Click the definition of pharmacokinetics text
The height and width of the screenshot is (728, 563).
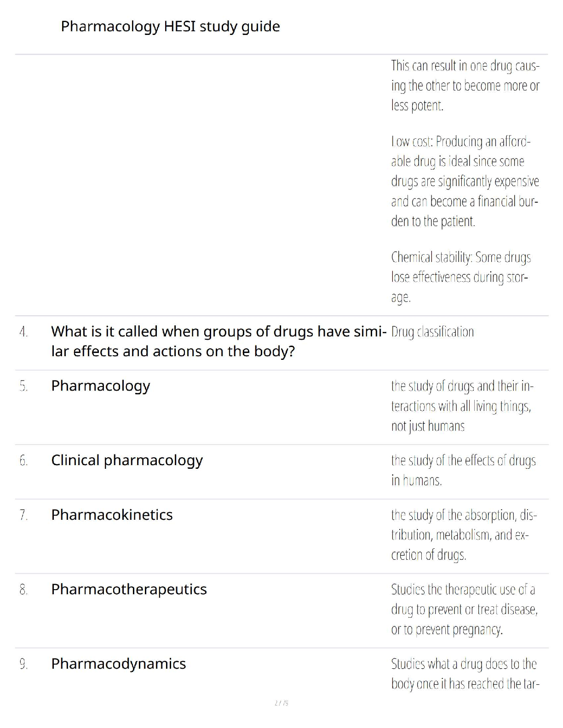tap(464, 535)
